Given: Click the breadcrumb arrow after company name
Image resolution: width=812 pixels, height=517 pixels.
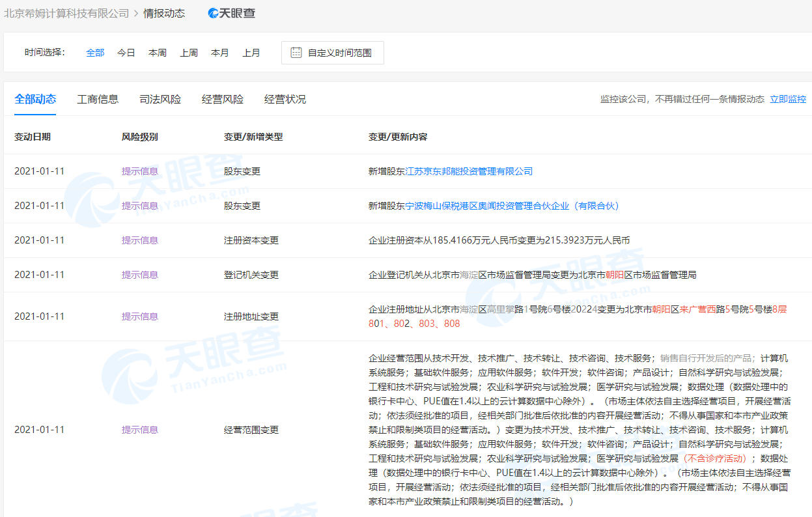Looking at the screenshot, I should 136,13.
